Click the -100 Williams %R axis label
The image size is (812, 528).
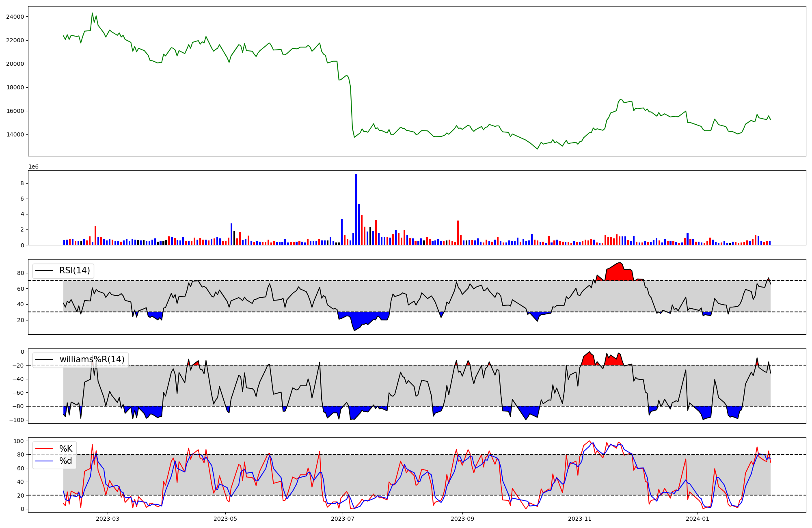point(17,420)
